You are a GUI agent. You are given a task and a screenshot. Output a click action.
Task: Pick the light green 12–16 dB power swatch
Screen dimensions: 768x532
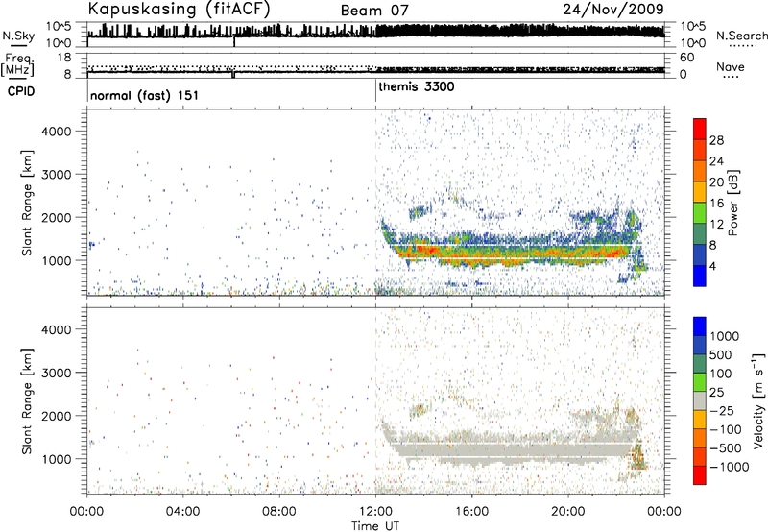(700, 213)
